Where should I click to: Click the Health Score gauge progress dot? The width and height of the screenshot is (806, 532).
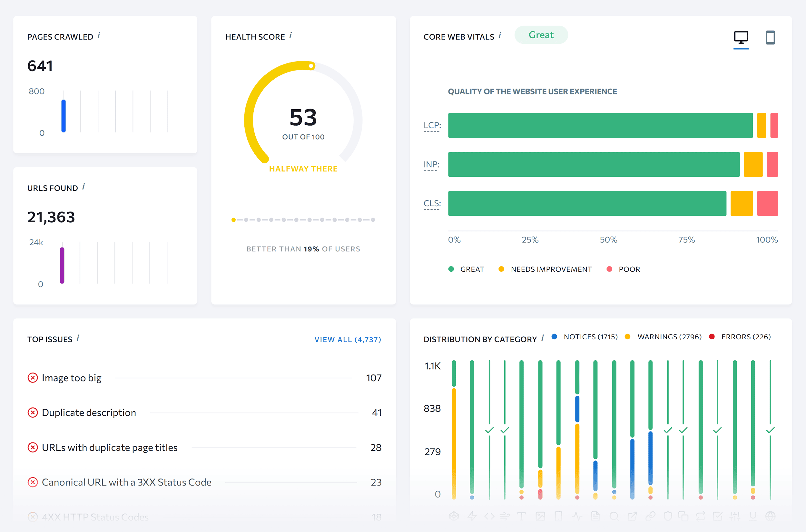tap(311, 66)
